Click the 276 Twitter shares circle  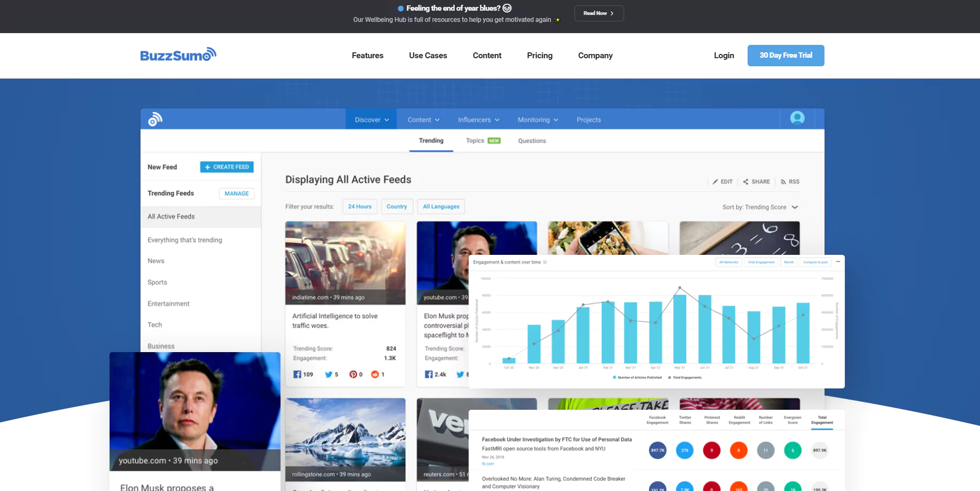(685, 450)
